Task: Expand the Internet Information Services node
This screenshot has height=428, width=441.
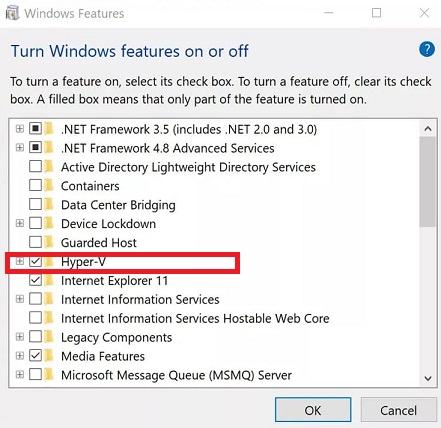Action: pyautogui.click(x=20, y=299)
